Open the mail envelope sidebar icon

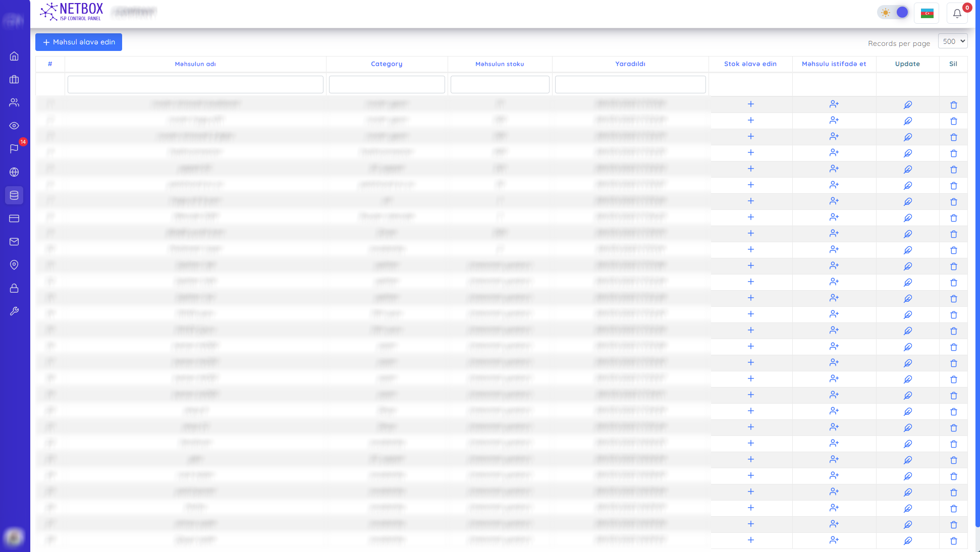(14, 242)
